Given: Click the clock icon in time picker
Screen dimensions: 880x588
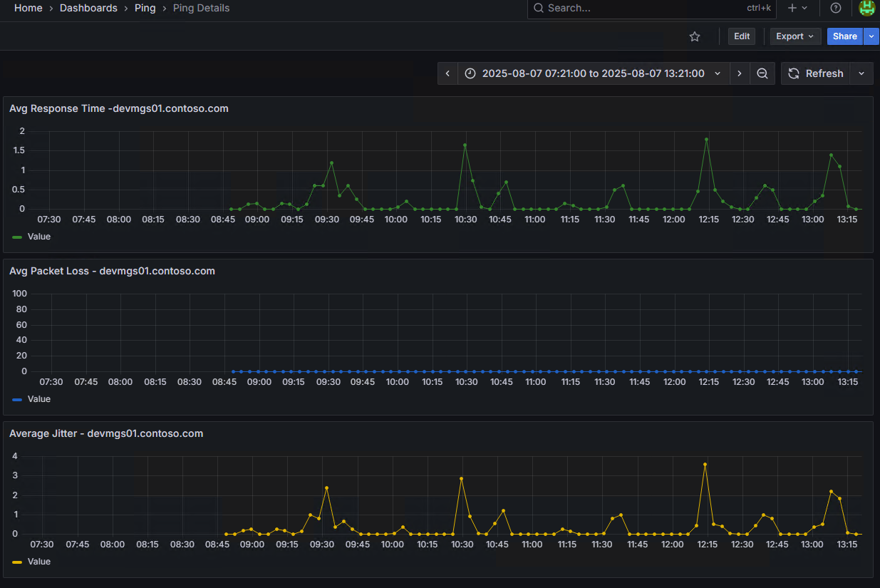Looking at the screenshot, I should (470, 73).
